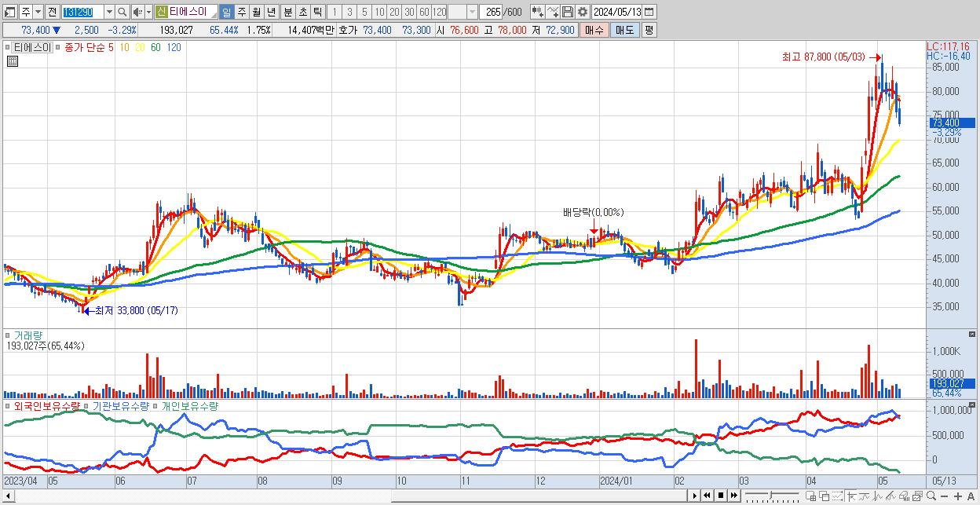Select the eraser tool
Image resolution: width=980 pixels, height=505 pixels.
pyautogui.click(x=904, y=496)
